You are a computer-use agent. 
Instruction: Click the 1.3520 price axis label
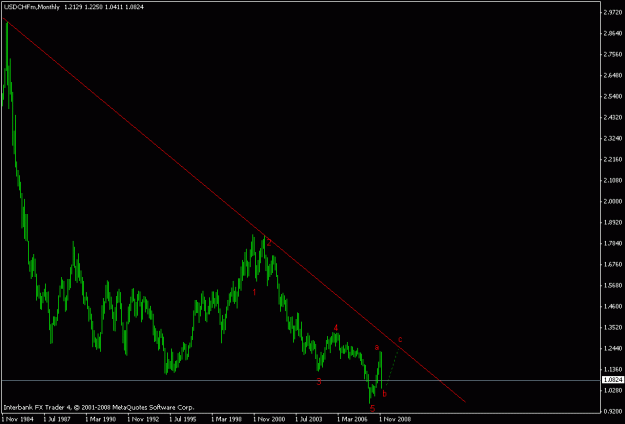(x=611, y=327)
